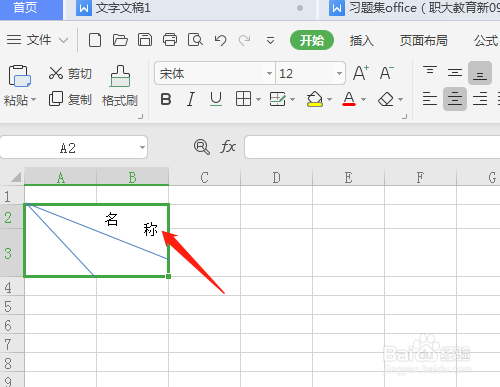Open the clear eraser dropdown arrow
The width and height of the screenshot is (500, 387).
pyautogui.click(x=401, y=99)
